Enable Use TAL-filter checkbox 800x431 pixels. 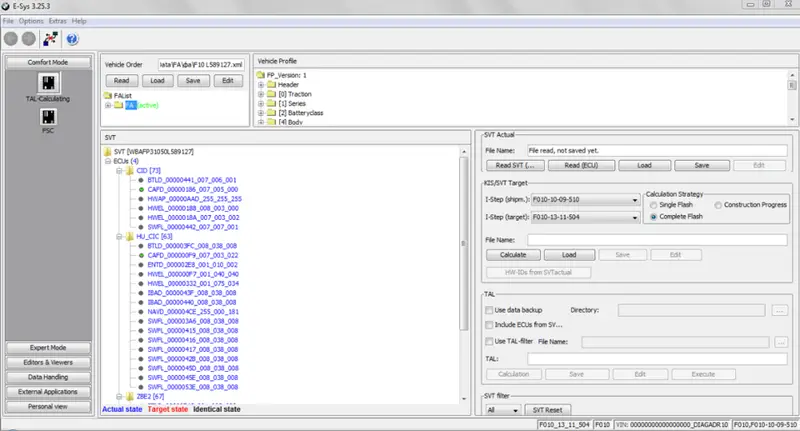click(489, 341)
